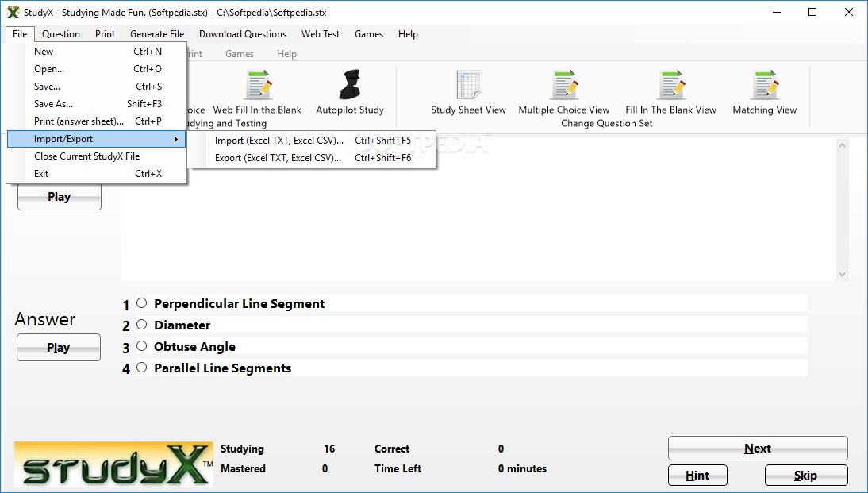The height and width of the screenshot is (493, 868).
Task: Open the Question menu
Action: [x=61, y=34]
